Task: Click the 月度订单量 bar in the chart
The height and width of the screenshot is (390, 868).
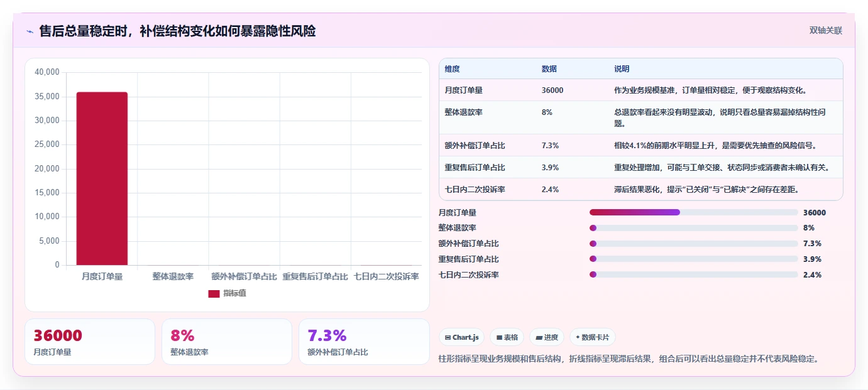Action: tap(102, 178)
